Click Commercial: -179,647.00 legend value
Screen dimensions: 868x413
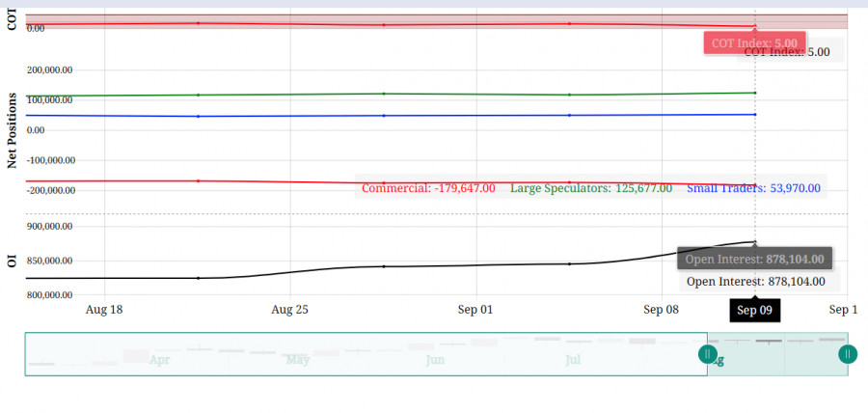428,188
